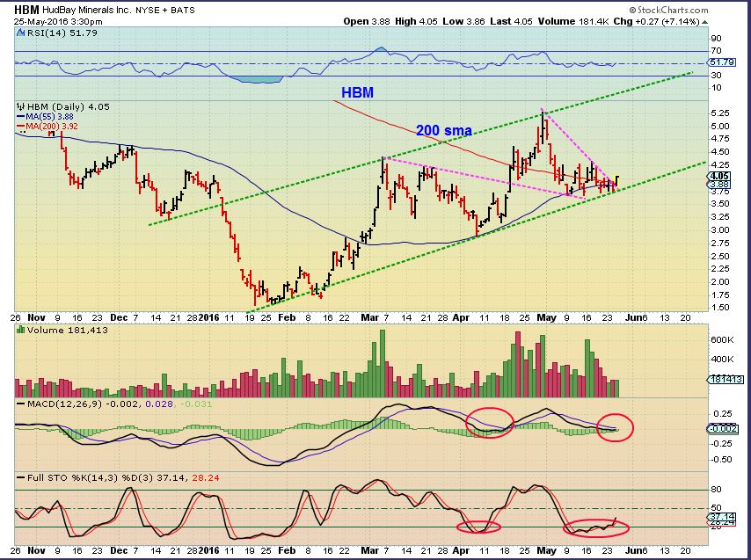The height and width of the screenshot is (560, 751).
Task: Click the 200 sma annotation label
Action: tap(444, 130)
